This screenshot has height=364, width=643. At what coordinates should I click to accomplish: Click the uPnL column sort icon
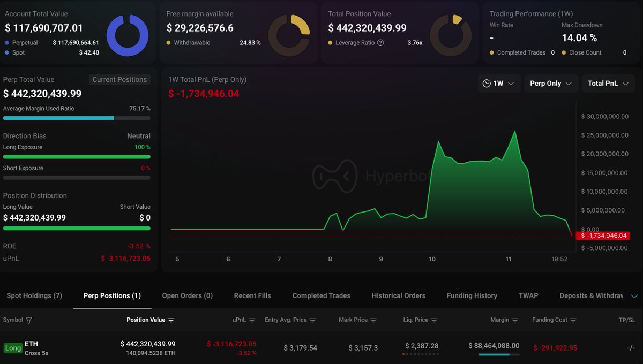tap(252, 320)
